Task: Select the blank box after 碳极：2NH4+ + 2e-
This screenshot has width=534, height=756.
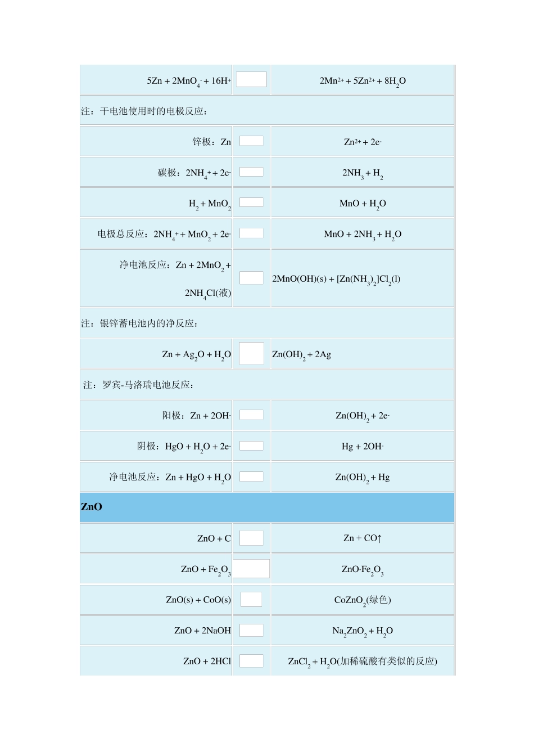Action: pos(251,172)
